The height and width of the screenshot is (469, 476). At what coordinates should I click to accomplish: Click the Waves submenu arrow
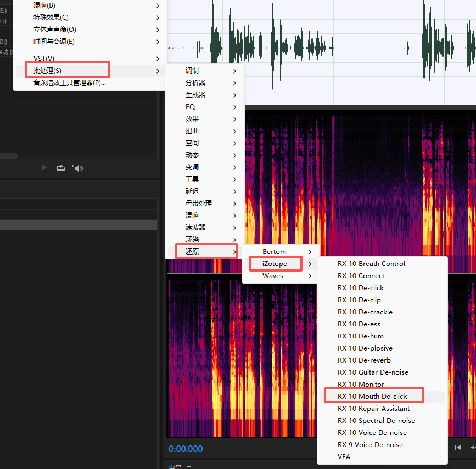pos(310,276)
